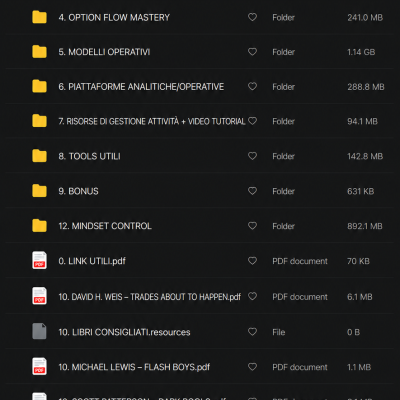This screenshot has width=400, height=400.
Task: Click the 288.8 MB size value
Action: click(x=366, y=87)
